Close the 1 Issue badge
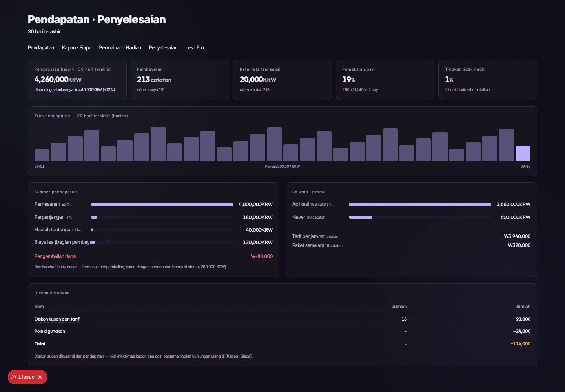This screenshot has width=565, height=392. pos(40,377)
